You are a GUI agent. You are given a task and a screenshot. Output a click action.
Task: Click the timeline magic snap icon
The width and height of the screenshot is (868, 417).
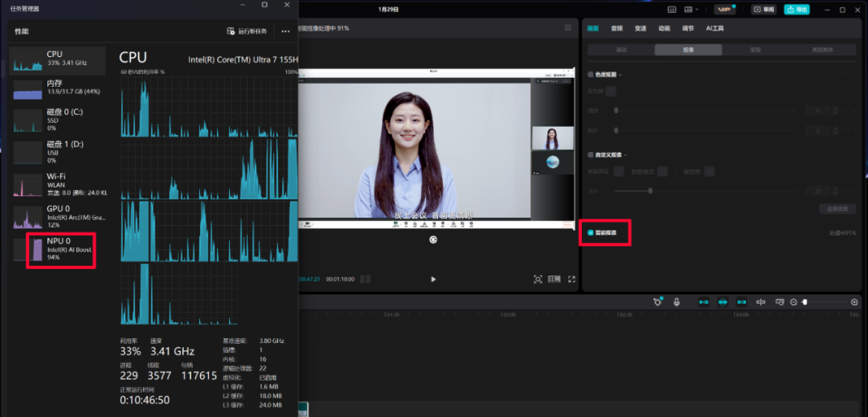tap(657, 302)
